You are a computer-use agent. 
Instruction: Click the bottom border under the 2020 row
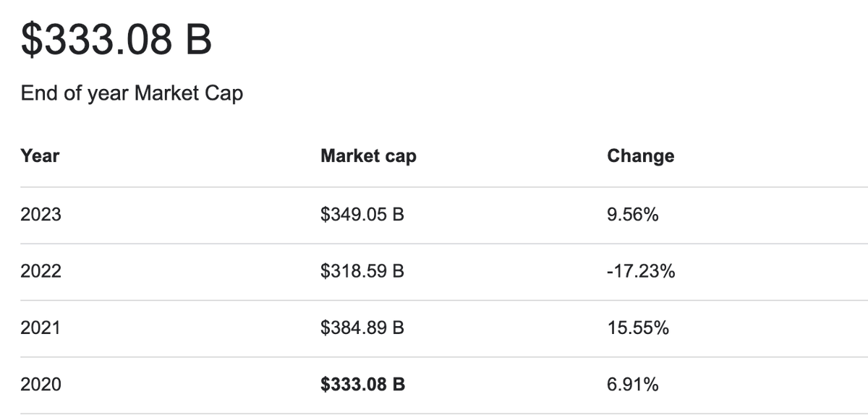coord(434,413)
